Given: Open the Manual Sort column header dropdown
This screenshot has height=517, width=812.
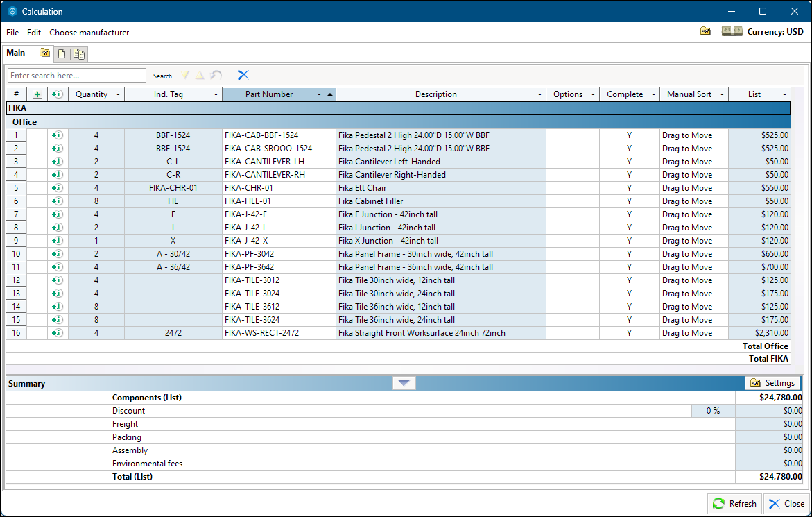Looking at the screenshot, I should tap(722, 94).
